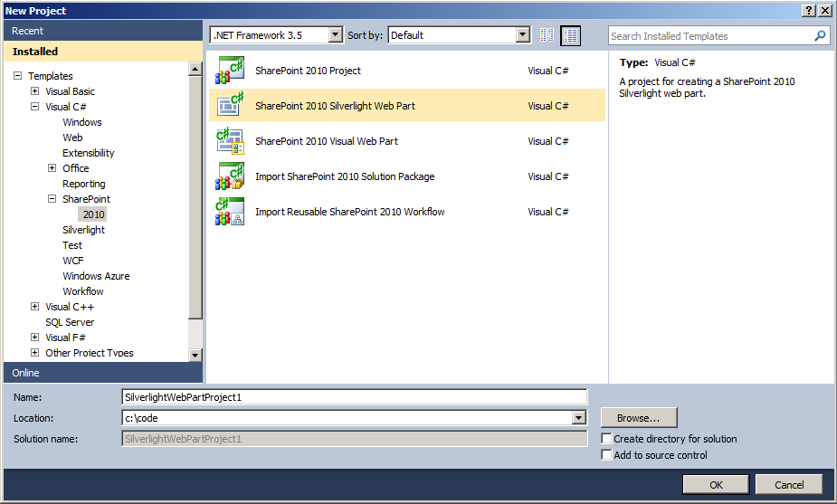Expand the Visual Basic tree node

tap(34, 91)
